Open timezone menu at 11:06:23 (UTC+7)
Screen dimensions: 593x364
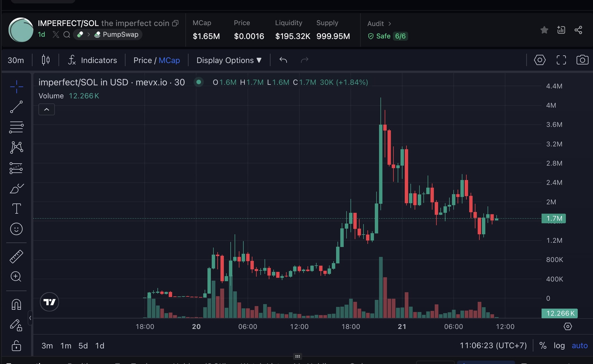(x=493, y=346)
